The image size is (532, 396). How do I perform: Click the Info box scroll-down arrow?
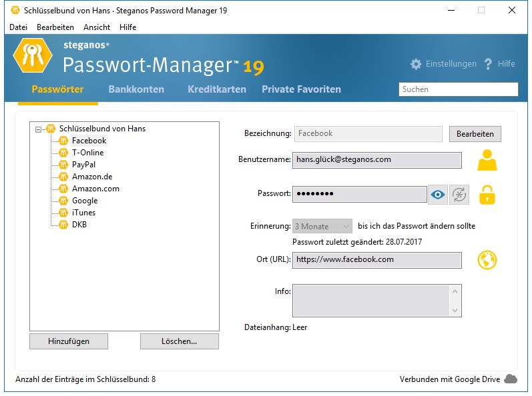[x=455, y=310]
